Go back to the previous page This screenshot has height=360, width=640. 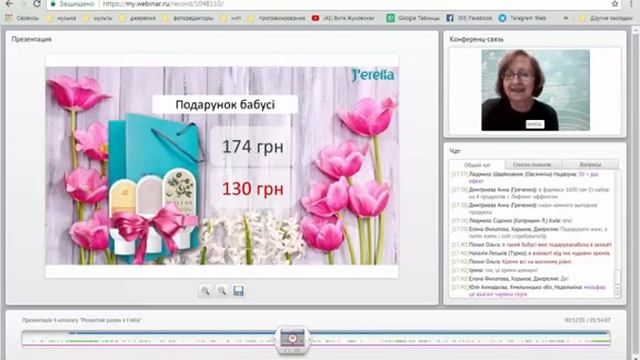tap(9, 4)
